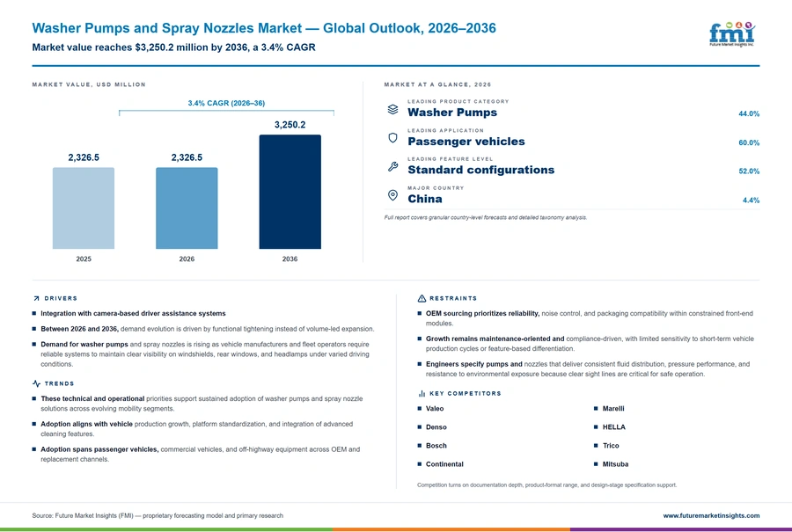Click the bar chart icon next to Key Competitors

point(422,393)
